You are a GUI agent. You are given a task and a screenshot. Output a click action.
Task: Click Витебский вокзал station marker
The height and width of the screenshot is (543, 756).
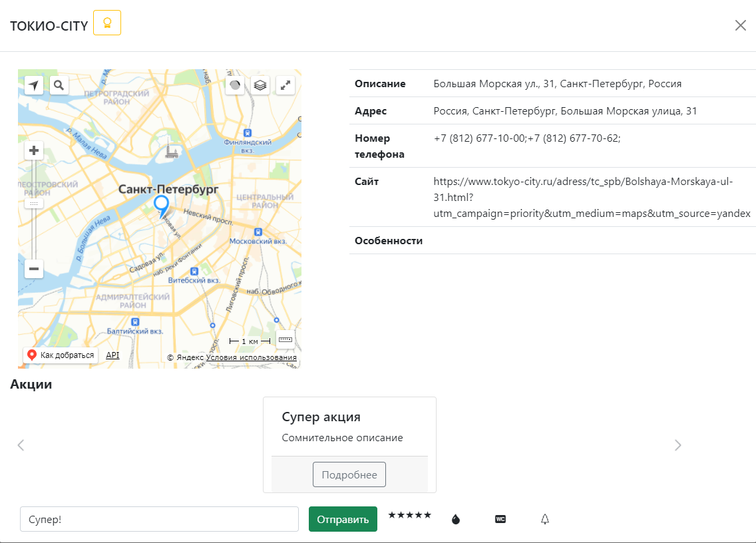pos(194,271)
